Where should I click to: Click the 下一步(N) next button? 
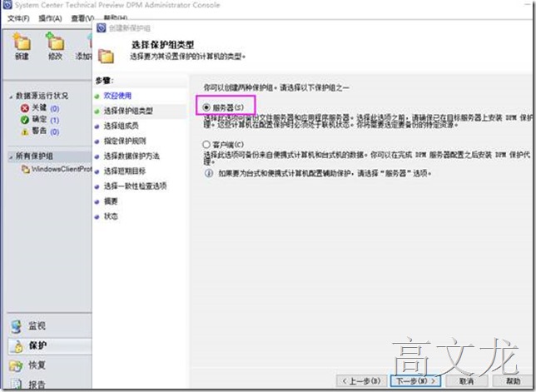(x=415, y=380)
